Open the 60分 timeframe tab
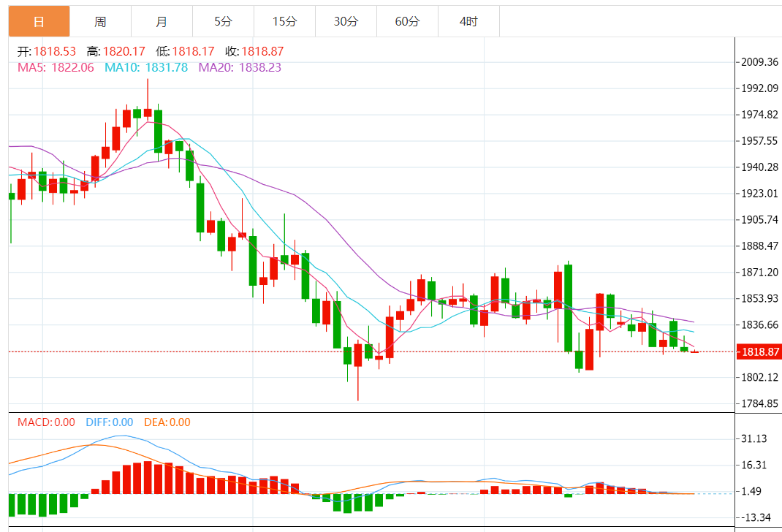 pos(407,21)
